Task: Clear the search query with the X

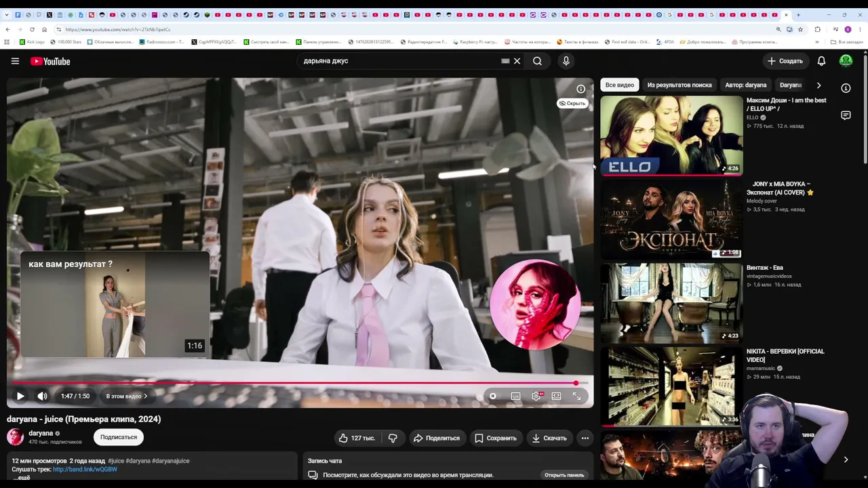Action: pos(517,61)
